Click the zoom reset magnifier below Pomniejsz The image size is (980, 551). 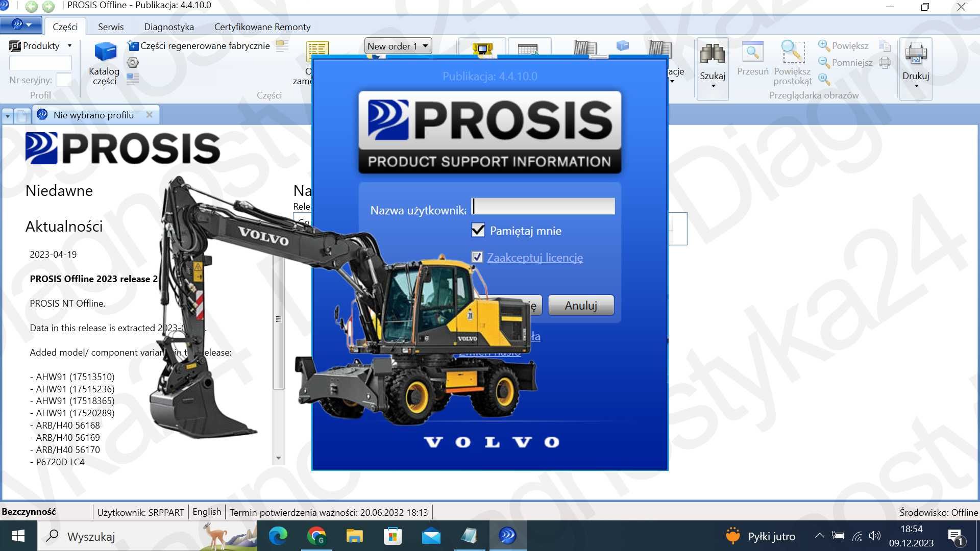click(x=824, y=79)
